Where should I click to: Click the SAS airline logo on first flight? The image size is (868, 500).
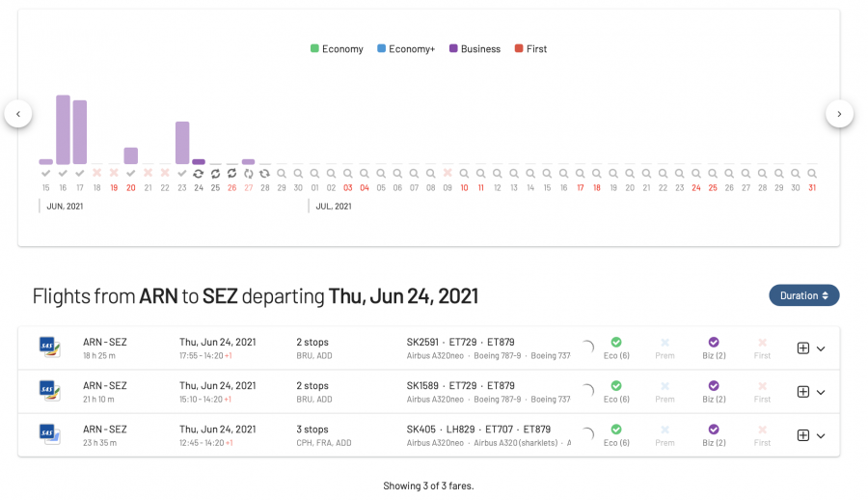coord(49,347)
